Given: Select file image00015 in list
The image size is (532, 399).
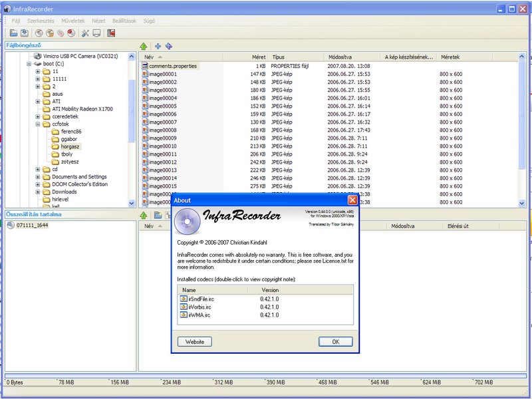Looking at the screenshot, I should [x=163, y=186].
